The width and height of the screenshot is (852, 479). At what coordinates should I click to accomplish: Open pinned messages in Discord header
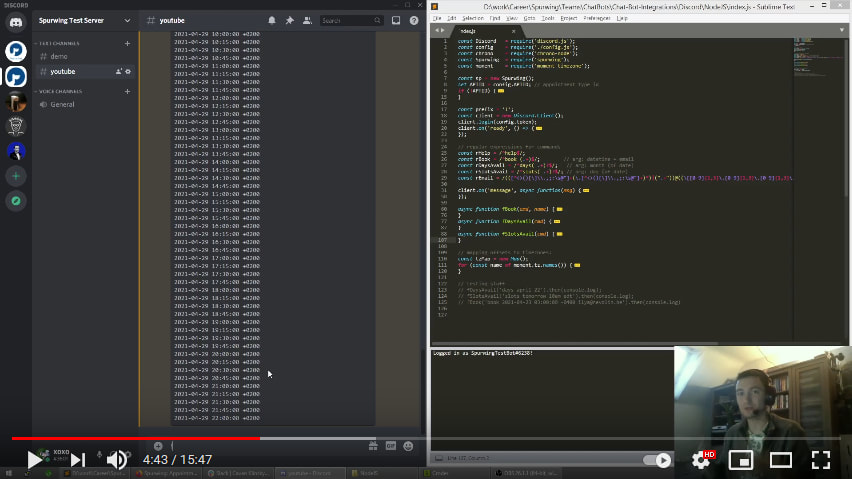tap(290, 20)
